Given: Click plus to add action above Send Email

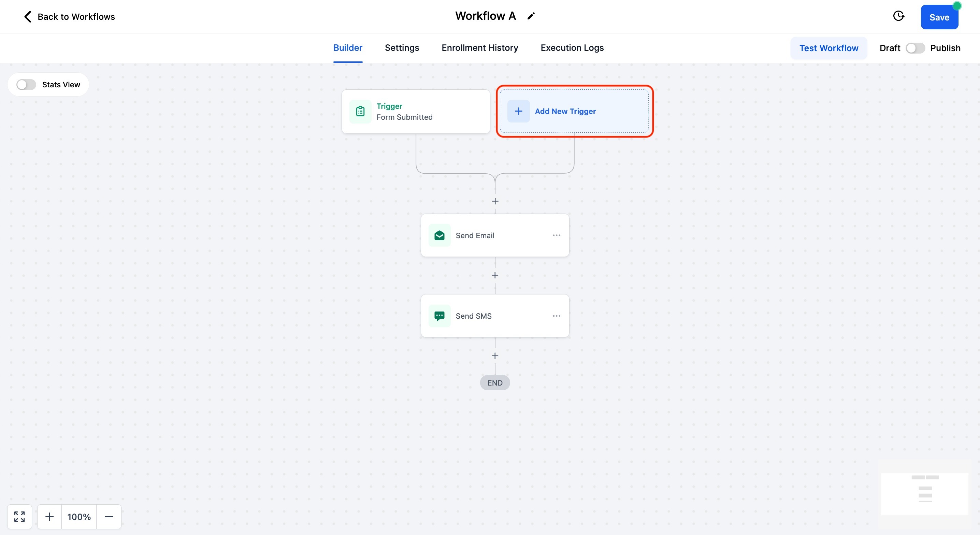Looking at the screenshot, I should pos(495,201).
